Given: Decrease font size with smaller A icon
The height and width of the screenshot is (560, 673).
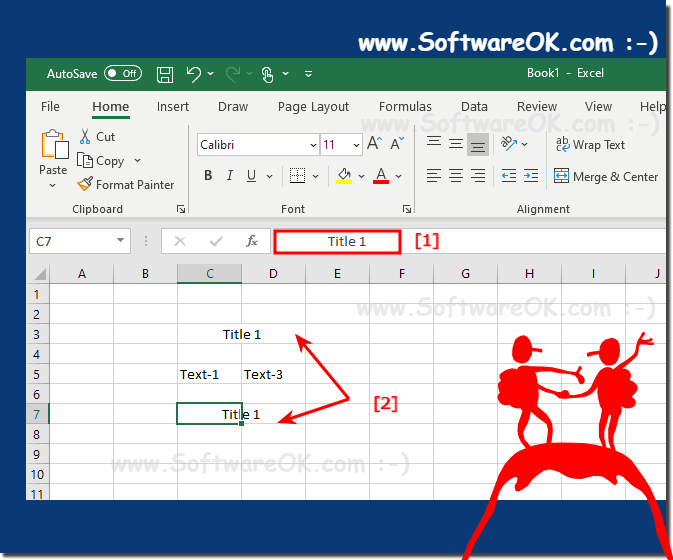Looking at the screenshot, I should pos(397,143).
